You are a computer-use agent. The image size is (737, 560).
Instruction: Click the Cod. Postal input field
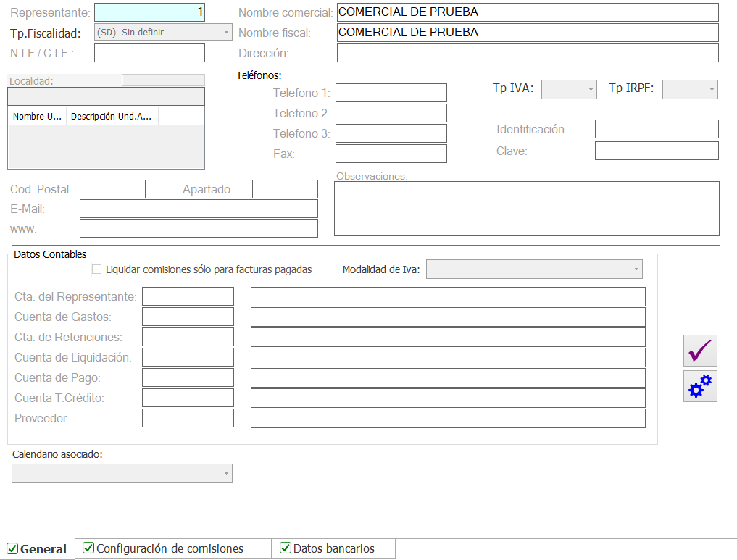tap(112, 189)
